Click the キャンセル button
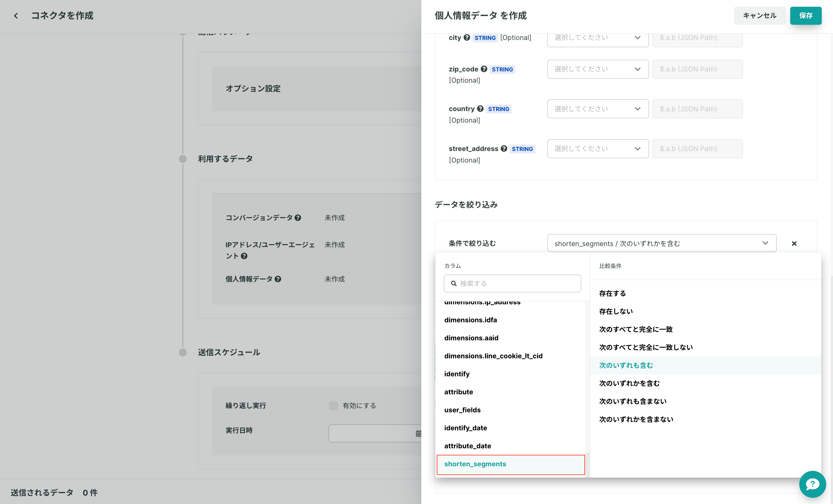The width and height of the screenshot is (833, 504). tap(759, 15)
